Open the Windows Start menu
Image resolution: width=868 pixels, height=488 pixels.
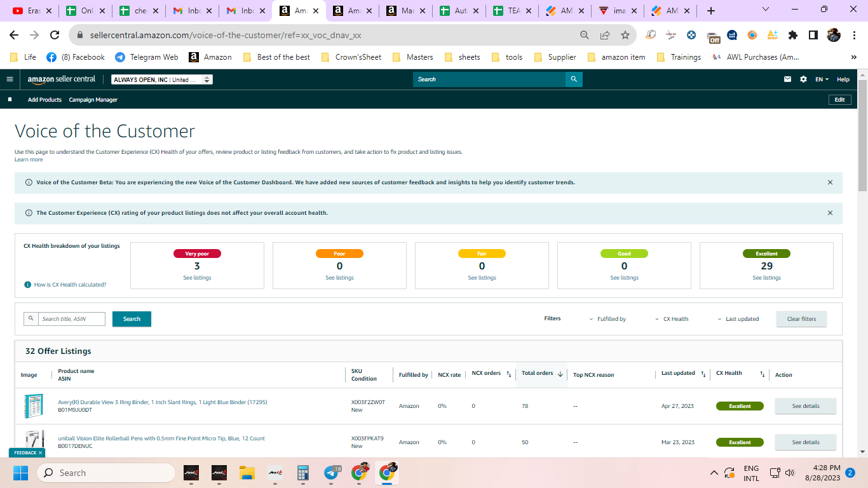click(x=20, y=473)
